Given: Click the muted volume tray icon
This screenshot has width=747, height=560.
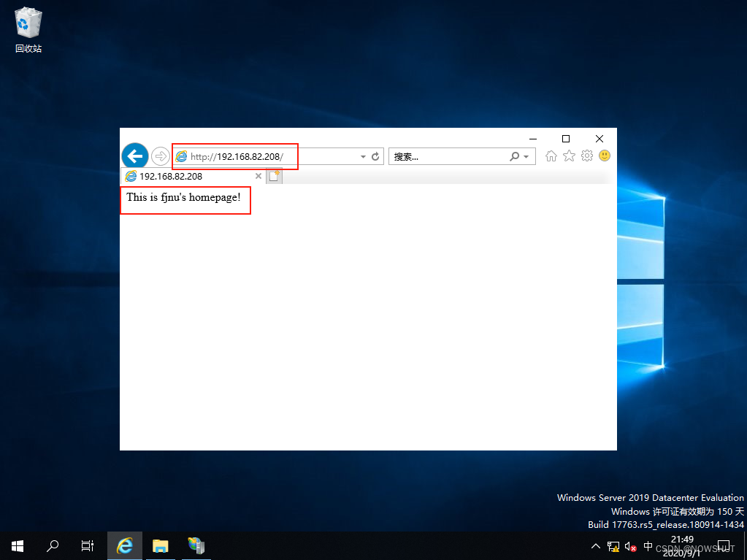Looking at the screenshot, I should tap(631, 546).
